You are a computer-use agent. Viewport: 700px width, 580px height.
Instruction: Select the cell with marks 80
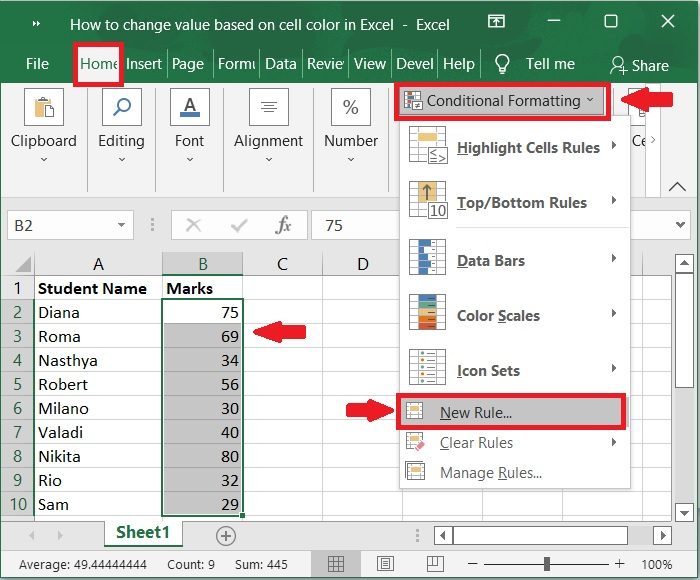(202, 456)
